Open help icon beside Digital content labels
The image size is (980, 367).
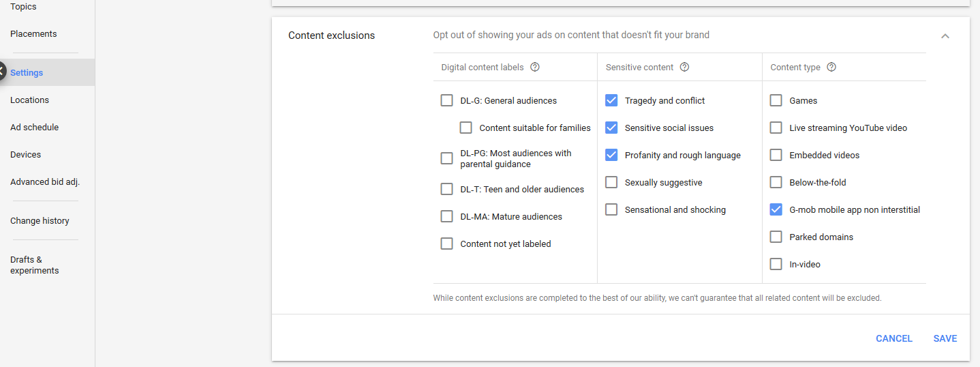pyautogui.click(x=535, y=67)
